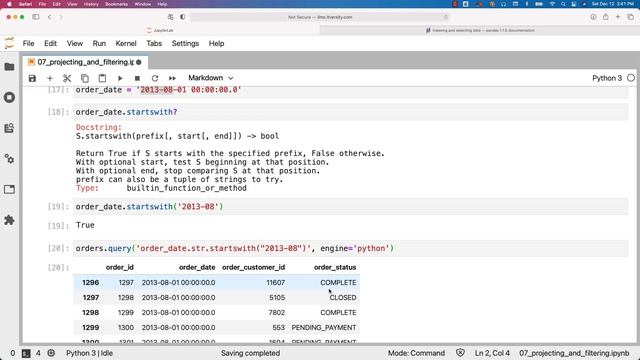The image size is (640, 360).
Task: Toggle the Safari sidebar button
Action: point(36,17)
